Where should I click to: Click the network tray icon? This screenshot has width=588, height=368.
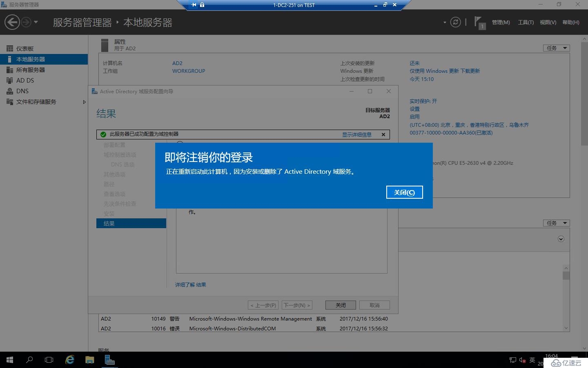(x=513, y=360)
